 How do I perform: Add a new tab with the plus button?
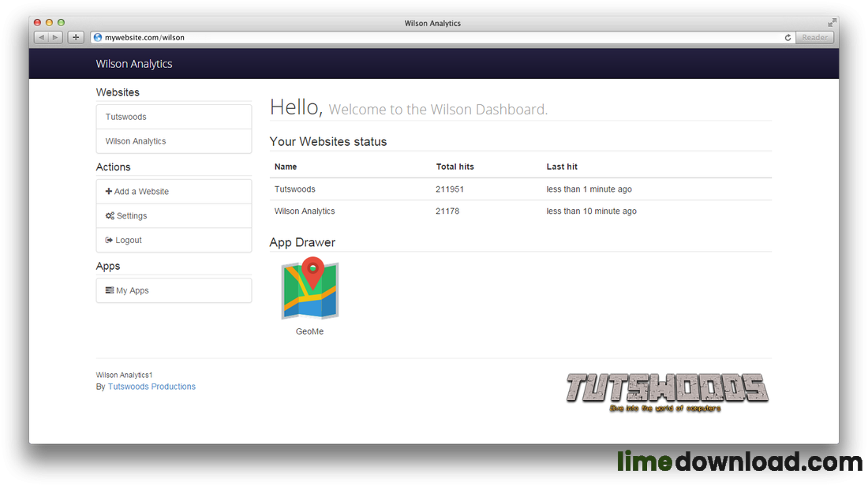point(76,37)
